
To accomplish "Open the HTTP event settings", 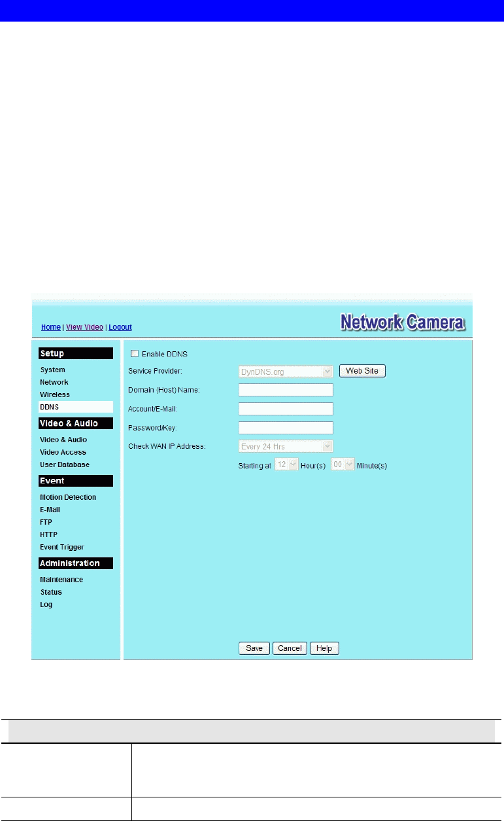I will pos(48,534).
